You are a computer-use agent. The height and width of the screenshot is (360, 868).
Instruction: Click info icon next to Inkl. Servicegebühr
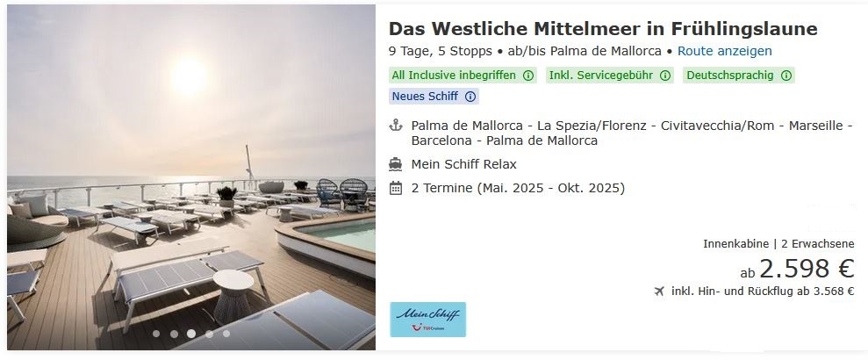(x=665, y=76)
